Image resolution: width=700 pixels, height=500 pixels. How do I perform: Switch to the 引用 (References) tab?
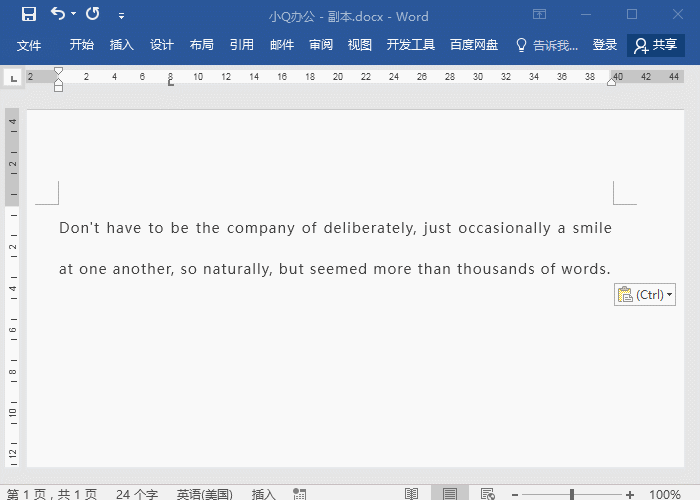coord(242,45)
